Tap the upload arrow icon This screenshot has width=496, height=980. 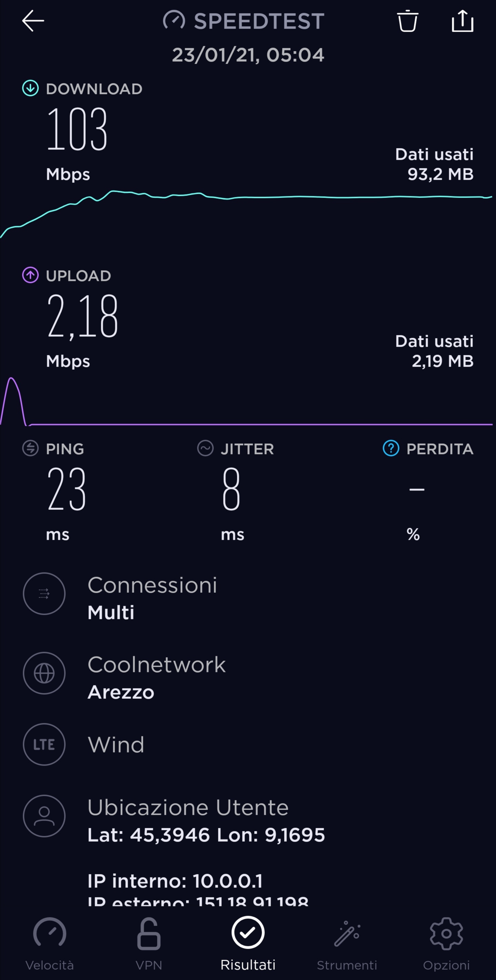click(x=30, y=275)
